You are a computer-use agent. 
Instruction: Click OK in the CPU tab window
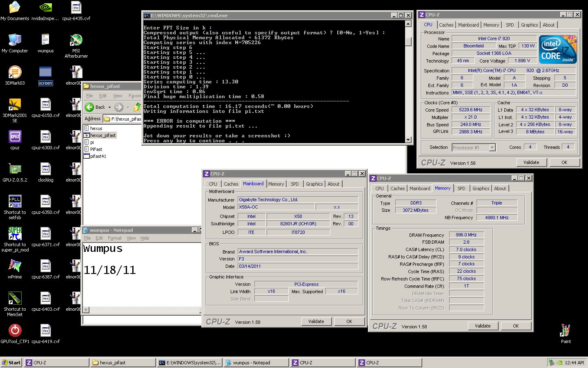coord(564,162)
